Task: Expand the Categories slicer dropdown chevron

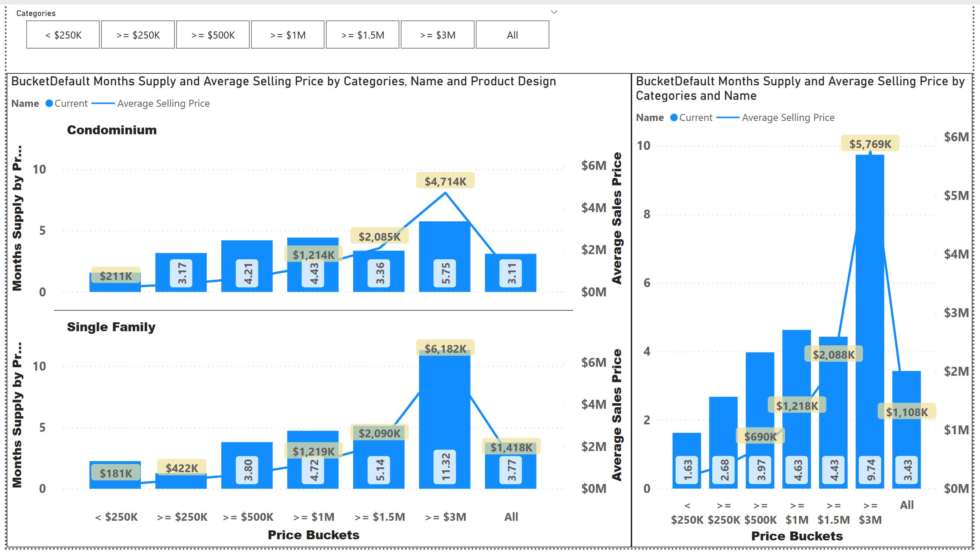Action: pyautogui.click(x=554, y=12)
